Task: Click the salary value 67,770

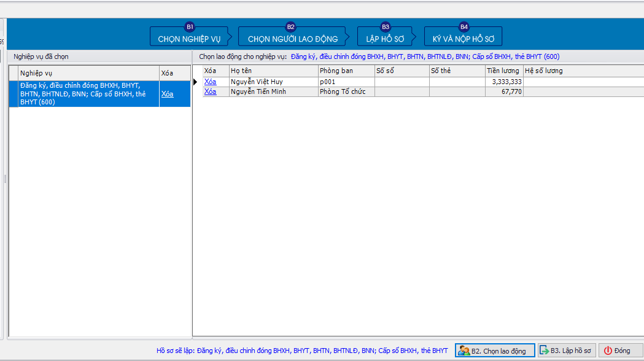Action: [504, 91]
